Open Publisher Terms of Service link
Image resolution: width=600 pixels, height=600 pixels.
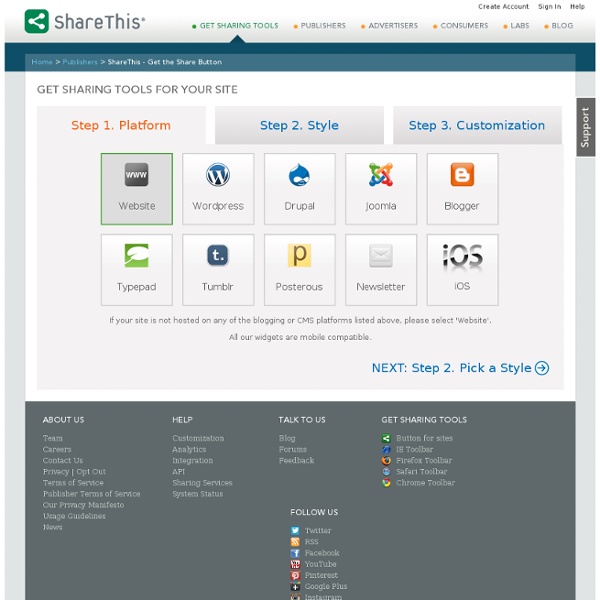click(91, 494)
